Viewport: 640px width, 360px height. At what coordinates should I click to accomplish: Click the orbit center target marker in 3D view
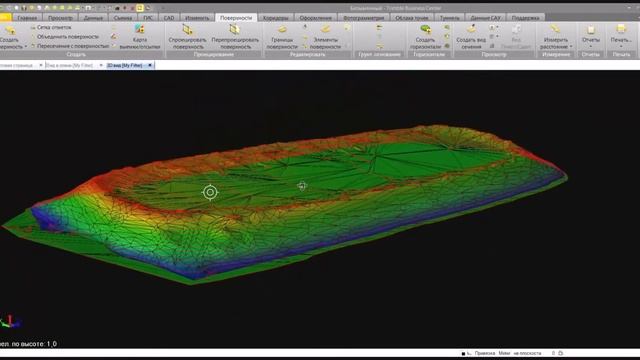tap(210, 192)
